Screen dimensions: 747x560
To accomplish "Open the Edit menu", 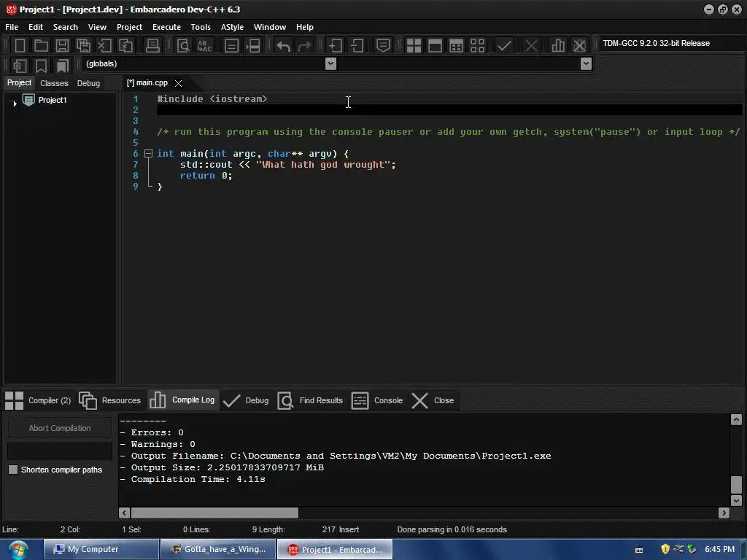I will (x=35, y=27).
